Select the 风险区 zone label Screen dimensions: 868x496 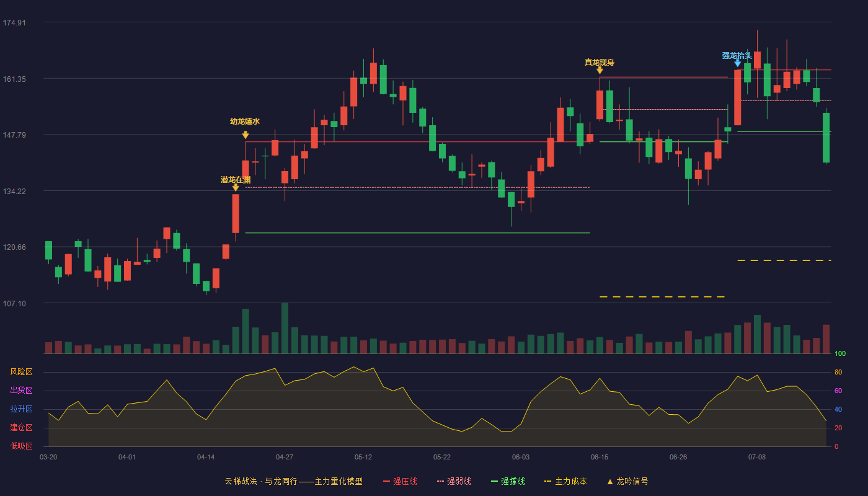click(21, 372)
